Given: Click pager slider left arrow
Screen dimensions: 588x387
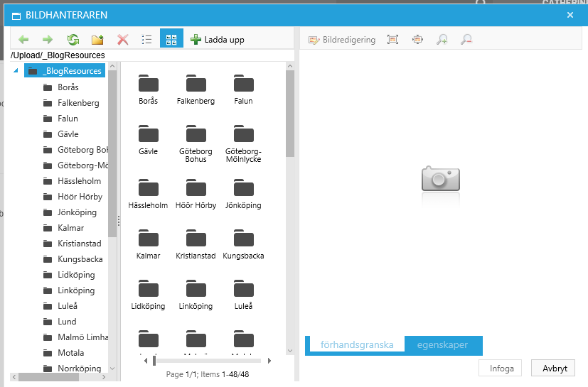Looking at the screenshot, I should [146, 361].
